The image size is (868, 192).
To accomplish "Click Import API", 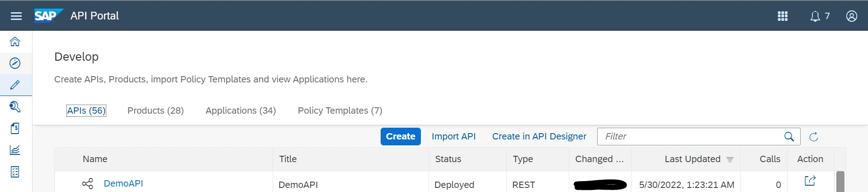I will point(453,136).
